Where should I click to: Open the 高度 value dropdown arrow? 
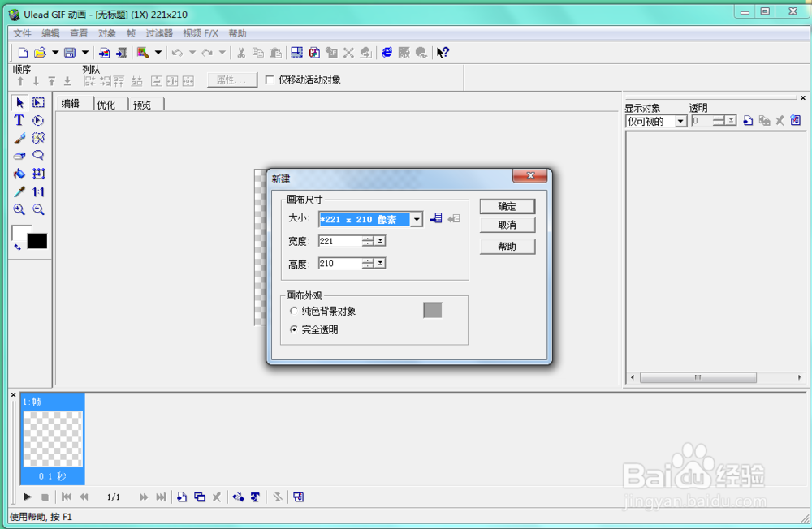point(380,264)
